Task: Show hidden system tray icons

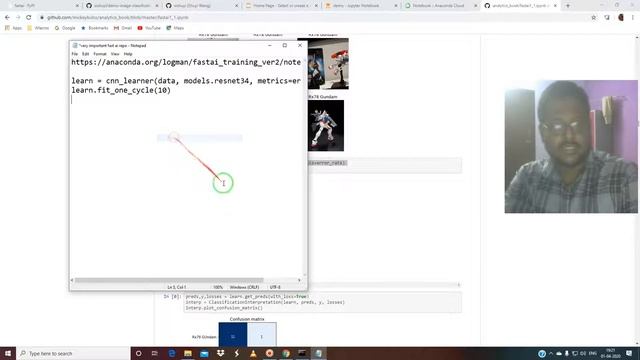Action: [551, 353]
